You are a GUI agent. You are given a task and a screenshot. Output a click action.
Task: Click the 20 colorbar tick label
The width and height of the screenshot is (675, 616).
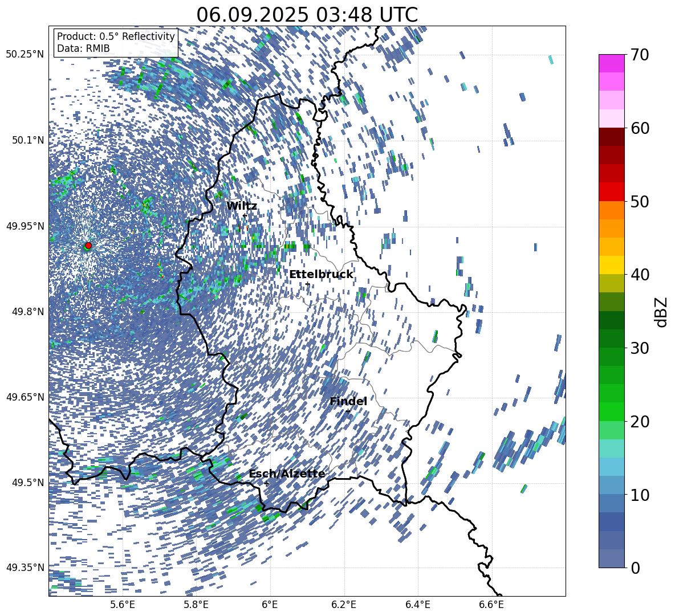tap(640, 421)
